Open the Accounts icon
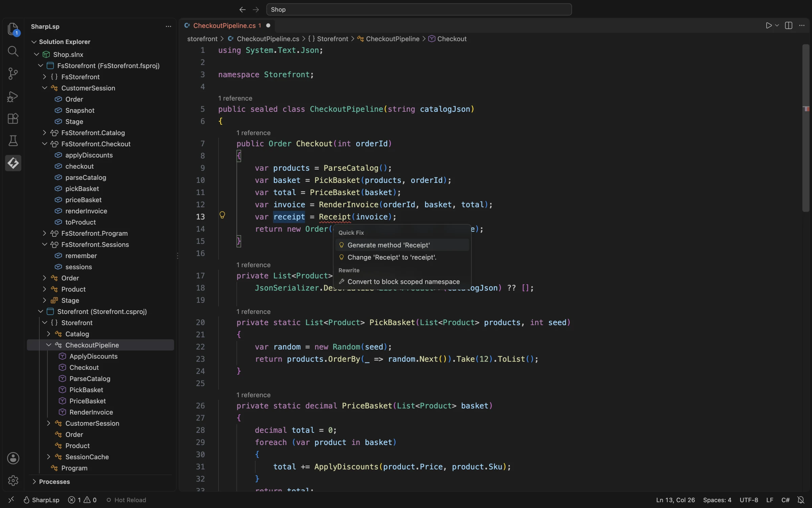 tap(13, 458)
